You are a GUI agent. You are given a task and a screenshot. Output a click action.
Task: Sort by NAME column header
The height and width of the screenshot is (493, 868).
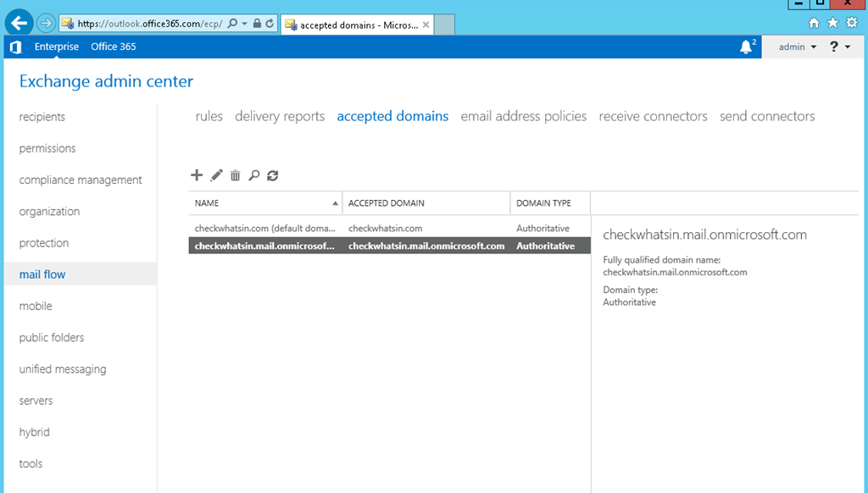click(265, 203)
